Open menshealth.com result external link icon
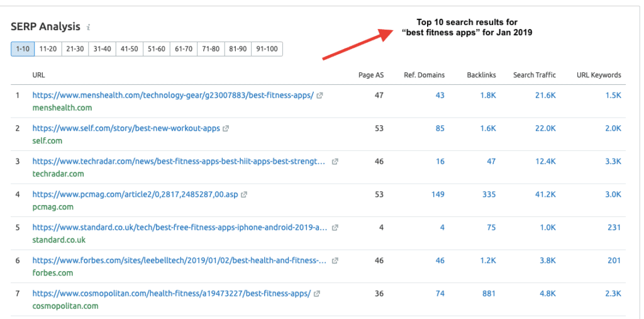 tap(319, 96)
